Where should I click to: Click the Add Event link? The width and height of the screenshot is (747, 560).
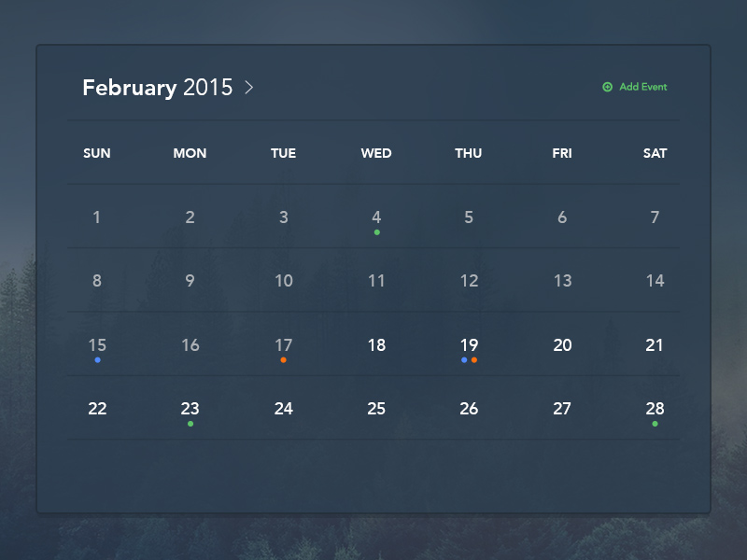click(x=642, y=86)
